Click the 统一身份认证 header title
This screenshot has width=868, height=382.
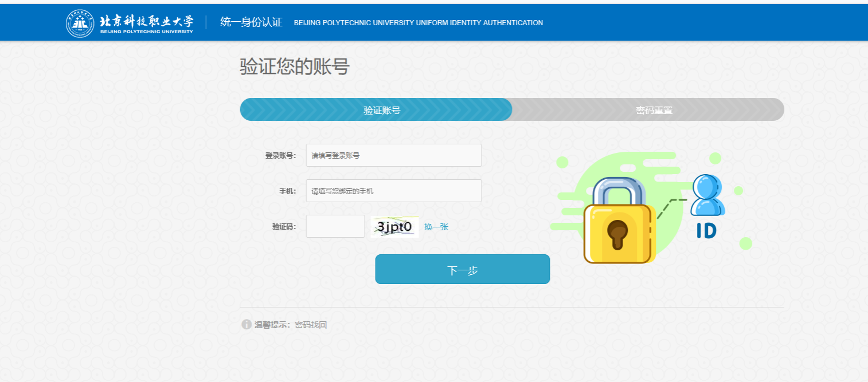[251, 22]
